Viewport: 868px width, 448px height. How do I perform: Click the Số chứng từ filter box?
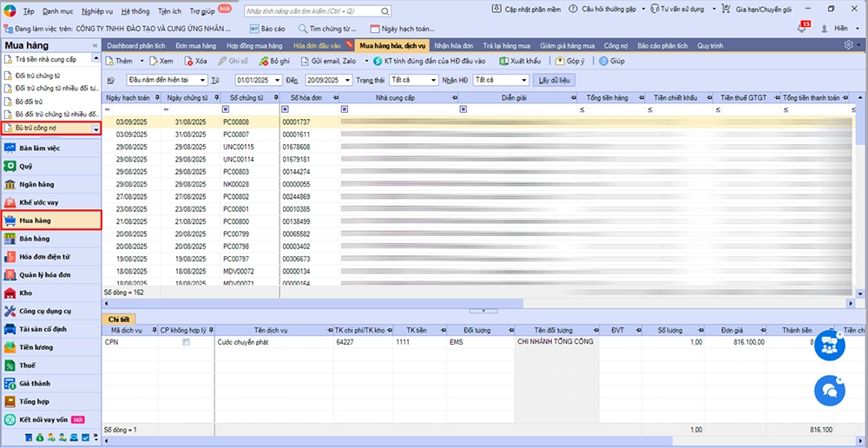tap(254, 109)
